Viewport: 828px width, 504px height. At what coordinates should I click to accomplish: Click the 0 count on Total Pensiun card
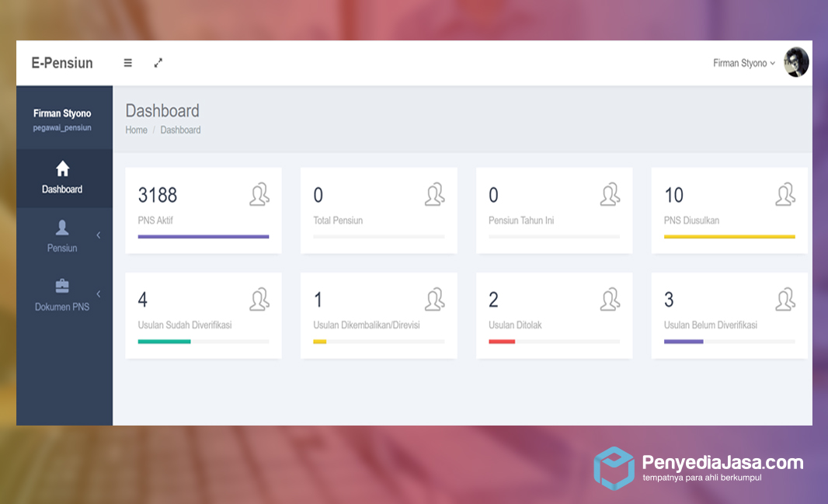tap(318, 195)
